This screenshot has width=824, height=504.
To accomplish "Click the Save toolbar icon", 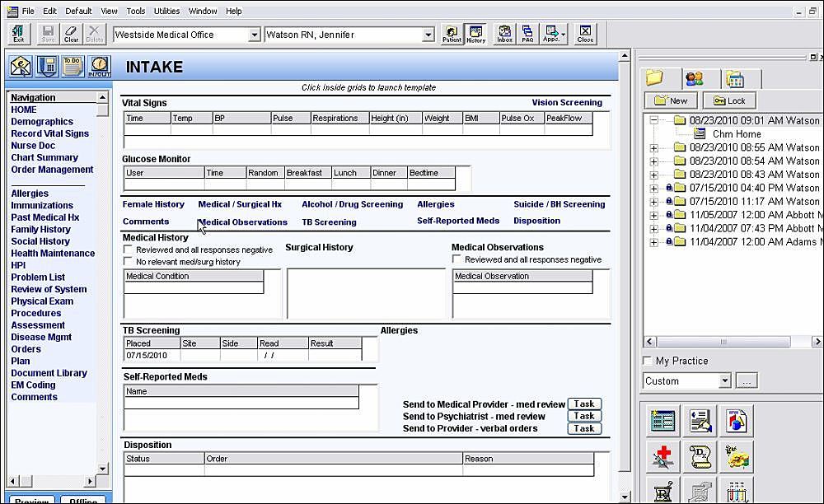I will pos(48,34).
